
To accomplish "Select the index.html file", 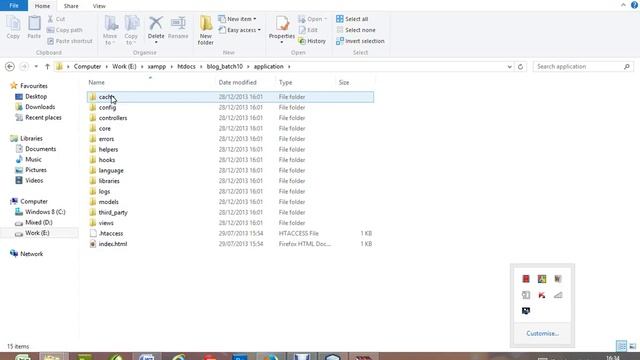I will 230,244.
